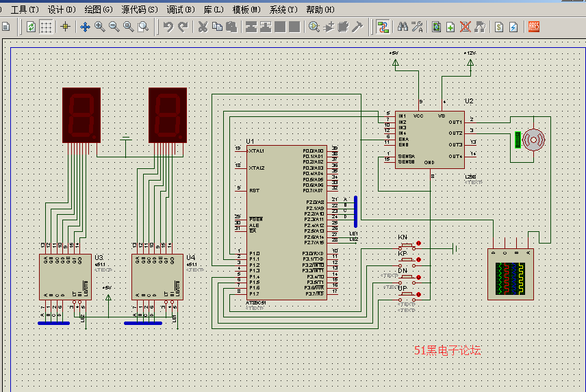This screenshot has width=586, height=392.
Task: Open the 工具(T) menu
Action: [x=24, y=10]
